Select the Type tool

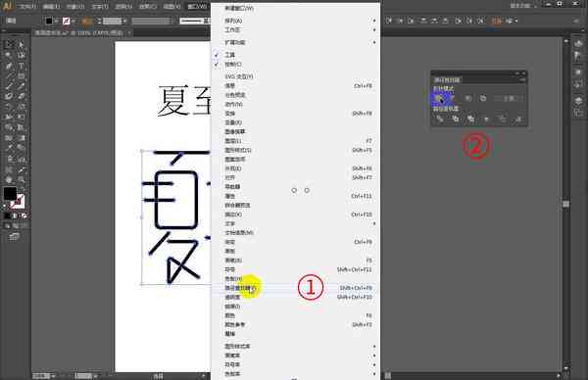(x=22, y=66)
